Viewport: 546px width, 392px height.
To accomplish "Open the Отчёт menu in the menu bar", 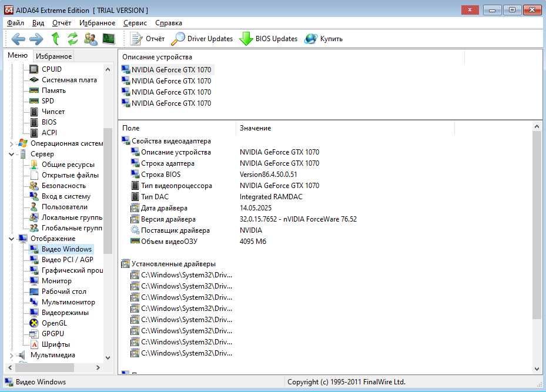I will pyautogui.click(x=62, y=23).
